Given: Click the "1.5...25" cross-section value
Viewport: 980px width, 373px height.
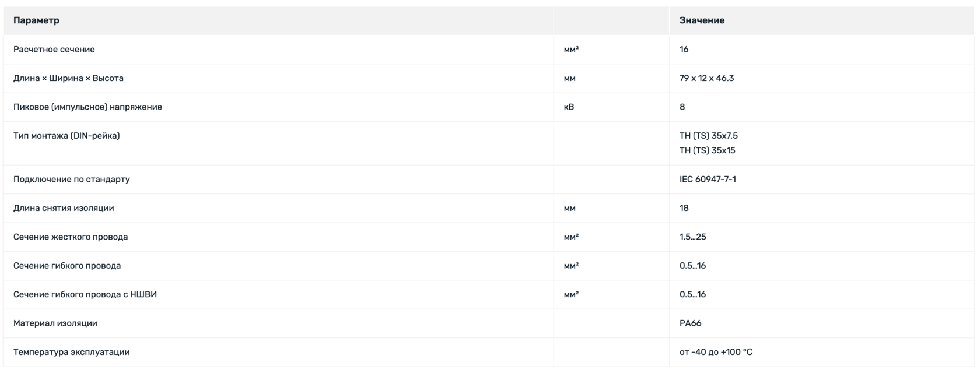Looking at the screenshot, I should [x=692, y=237].
